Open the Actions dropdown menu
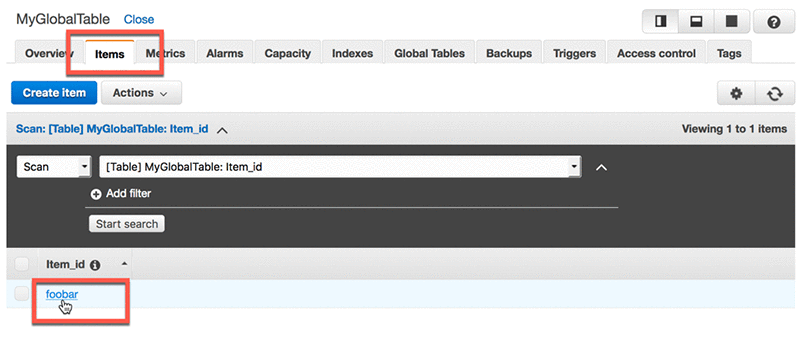This screenshot has height=361, width=800. [141, 93]
